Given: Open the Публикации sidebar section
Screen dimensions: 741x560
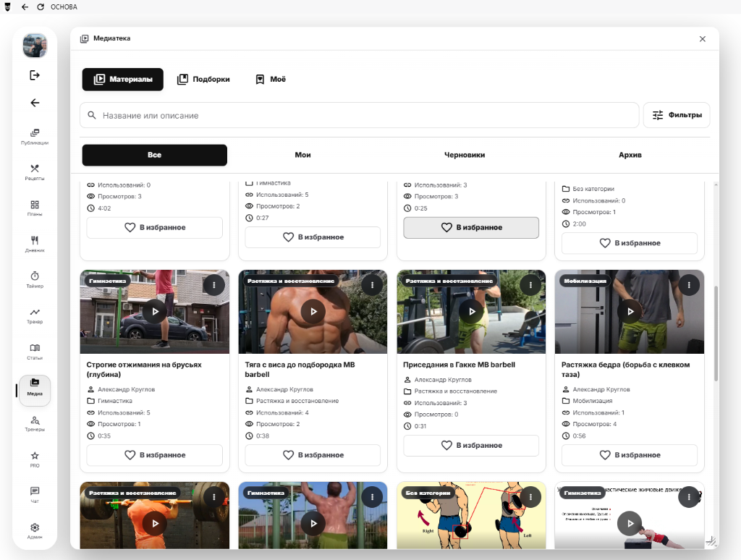Looking at the screenshot, I should [x=35, y=136].
